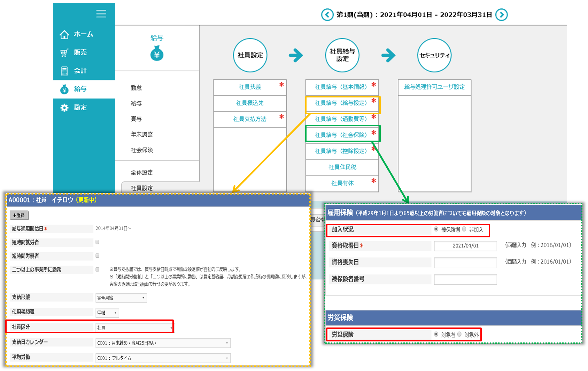The height and width of the screenshot is (371, 588).
Task: Click the hamburger menu icon
Action: pos(101,14)
